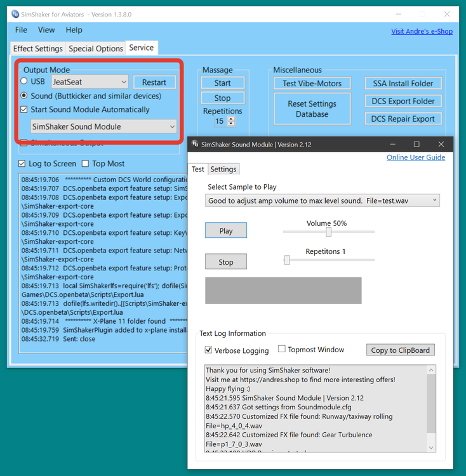The width and height of the screenshot is (466, 476).
Task: Click the text log scrollbar thumb
Action: pyautogui.click(x=431, y=403)
